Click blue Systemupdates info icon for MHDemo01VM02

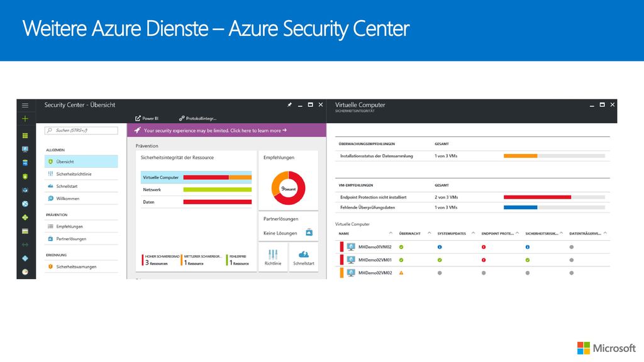(440, 247)
